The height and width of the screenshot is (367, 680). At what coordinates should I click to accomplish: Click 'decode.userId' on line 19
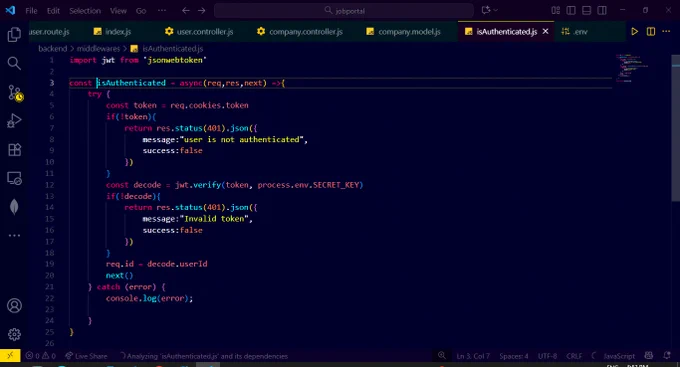(x=177, y=264)
